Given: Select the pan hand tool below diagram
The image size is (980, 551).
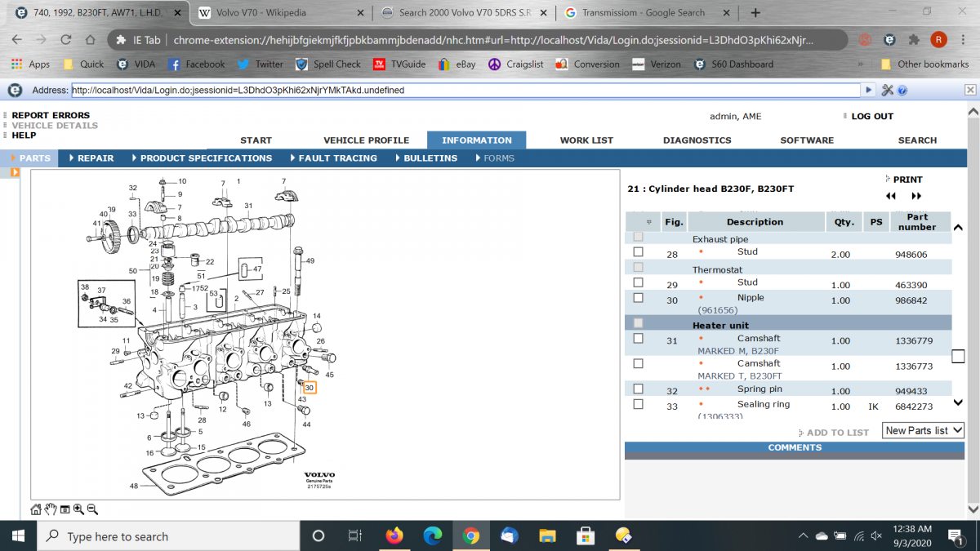Looking at the screenshot, I should [51, 509].
